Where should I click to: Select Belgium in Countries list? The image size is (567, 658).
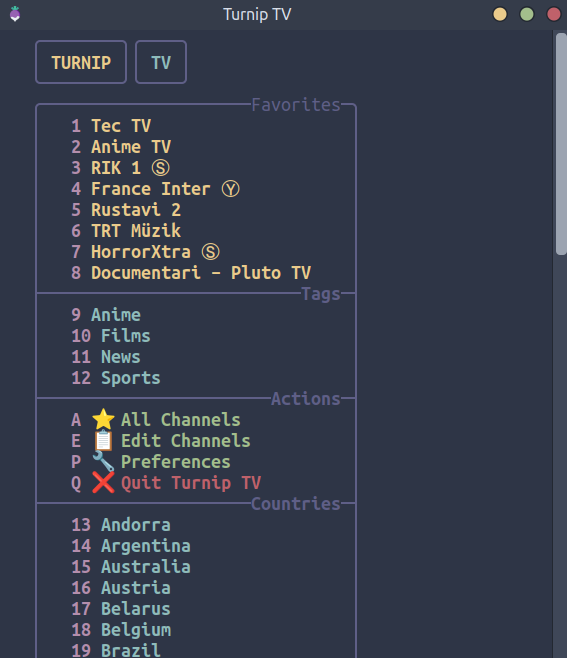[136, 630]
